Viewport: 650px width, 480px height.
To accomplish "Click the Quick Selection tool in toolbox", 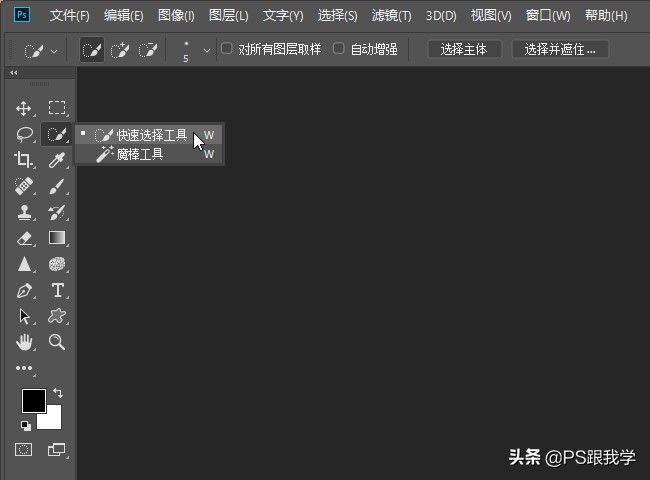I will [x=57, y=134].
